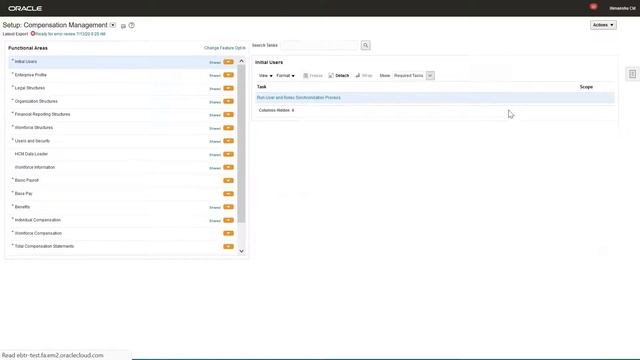Select Financial Reporting Structures functional area
This screenshot has width=640, height=360.
[42, 114]
